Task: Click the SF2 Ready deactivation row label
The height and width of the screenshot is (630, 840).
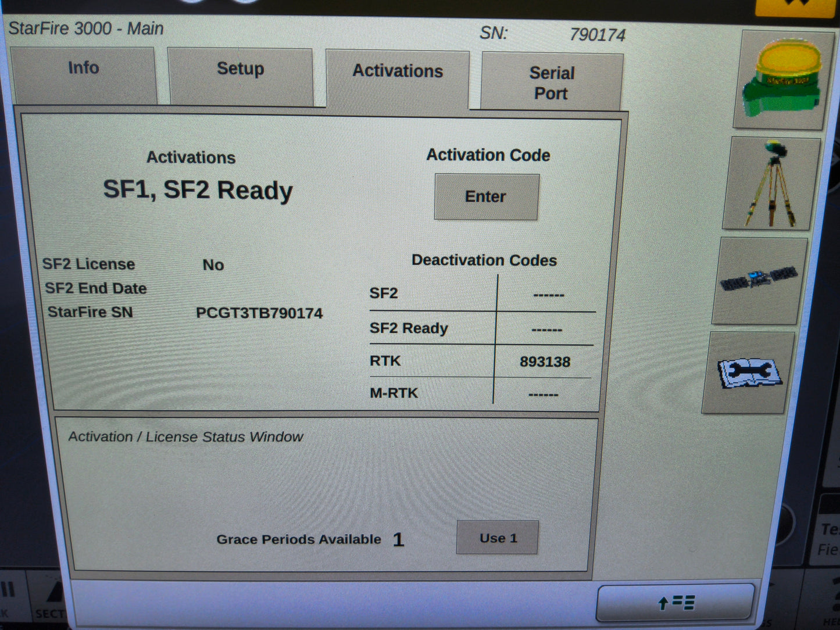Action: click(409, 328)
